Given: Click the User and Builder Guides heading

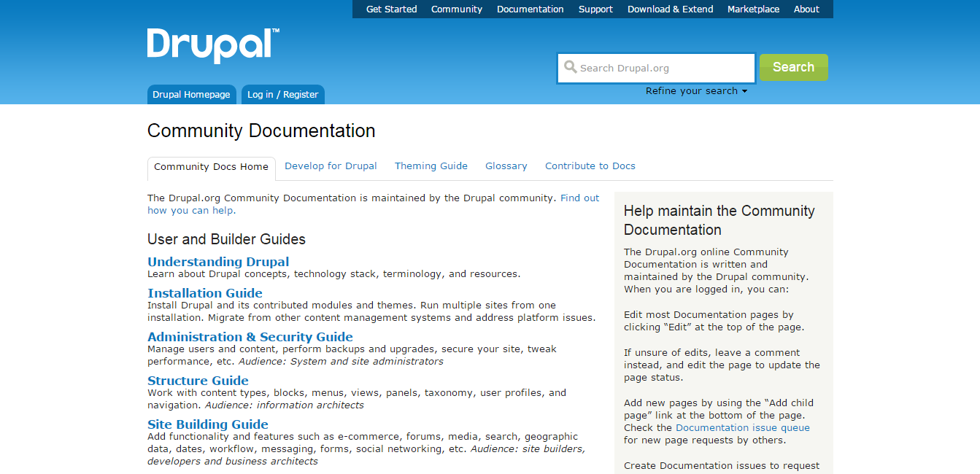Looking at the screenshot, I should (x=226, y=239).
